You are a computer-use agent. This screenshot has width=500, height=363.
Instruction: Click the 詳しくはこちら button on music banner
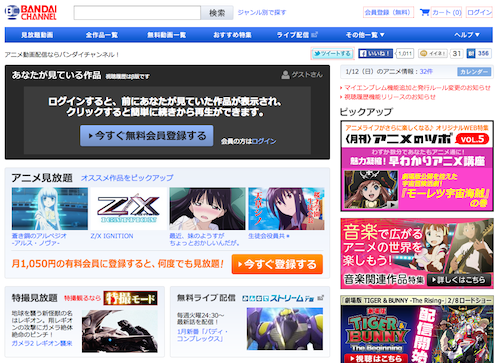point(458,280)
